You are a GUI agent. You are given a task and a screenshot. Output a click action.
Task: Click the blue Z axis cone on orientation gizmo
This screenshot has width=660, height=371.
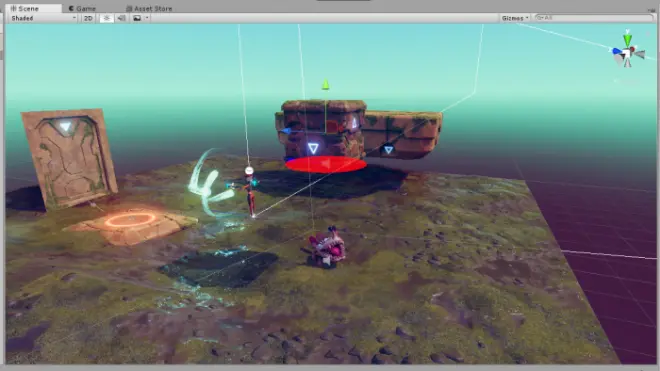617,51
